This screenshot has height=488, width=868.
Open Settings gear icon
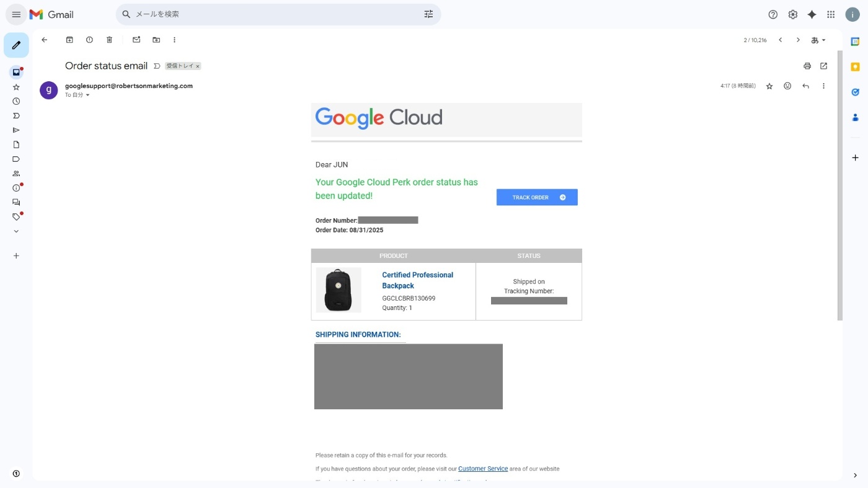(x=792, y=14)
